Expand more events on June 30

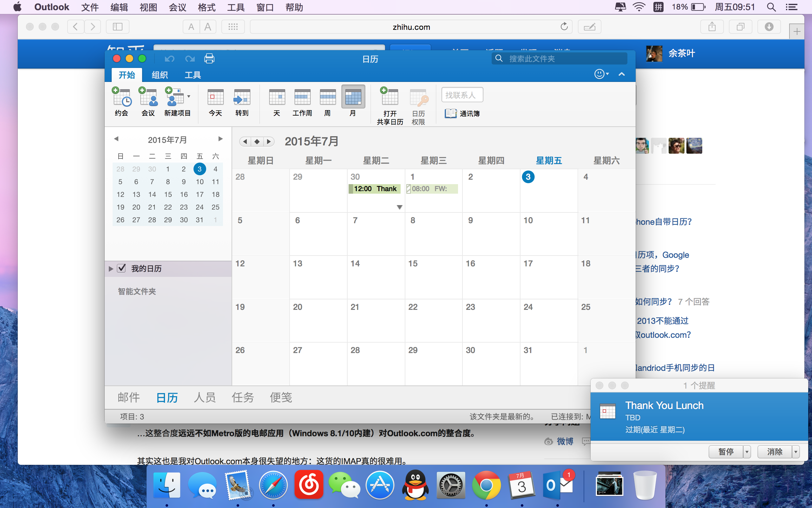[x=399, y=207]
